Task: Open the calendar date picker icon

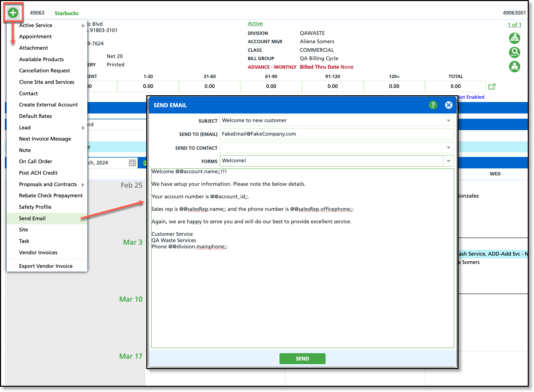Action: (132, 163)
